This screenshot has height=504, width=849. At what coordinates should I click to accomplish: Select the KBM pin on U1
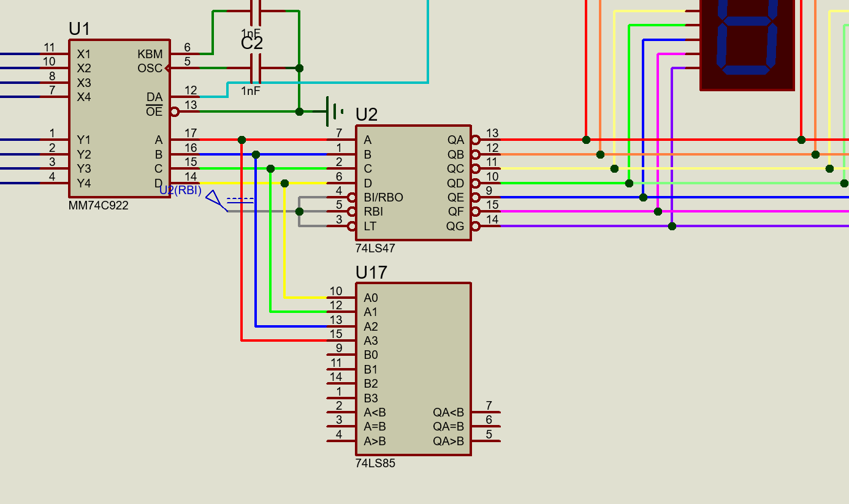coord(185,54)
